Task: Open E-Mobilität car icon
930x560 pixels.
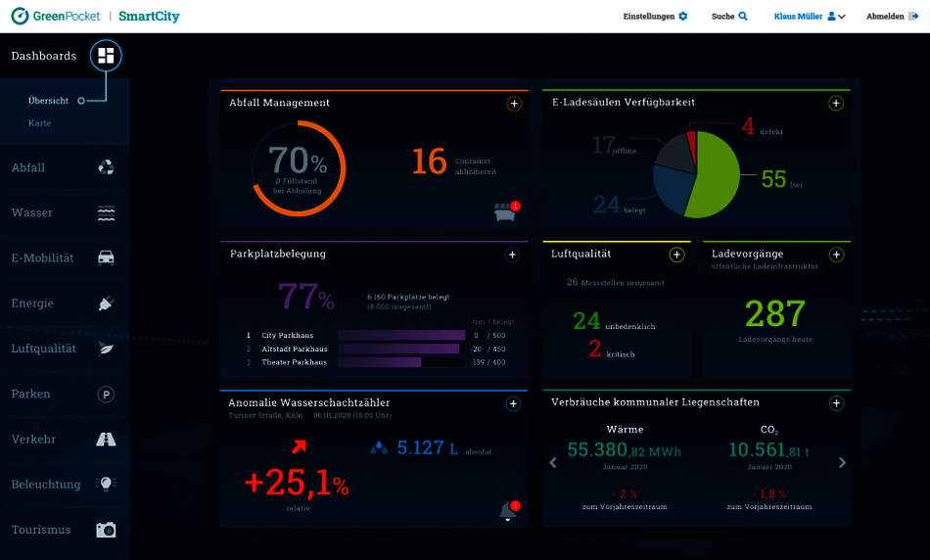Action: pos(106,258)
